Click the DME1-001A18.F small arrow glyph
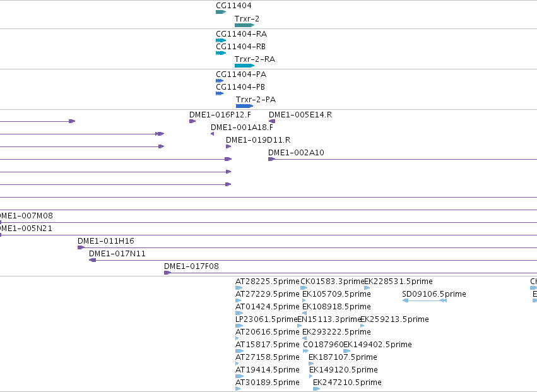This screenshot has width=537, height=392. click(212, 134)
